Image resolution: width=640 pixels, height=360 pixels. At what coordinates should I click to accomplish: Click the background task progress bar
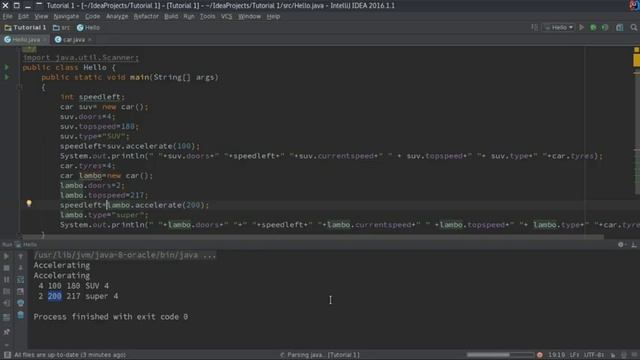(500, 355)
